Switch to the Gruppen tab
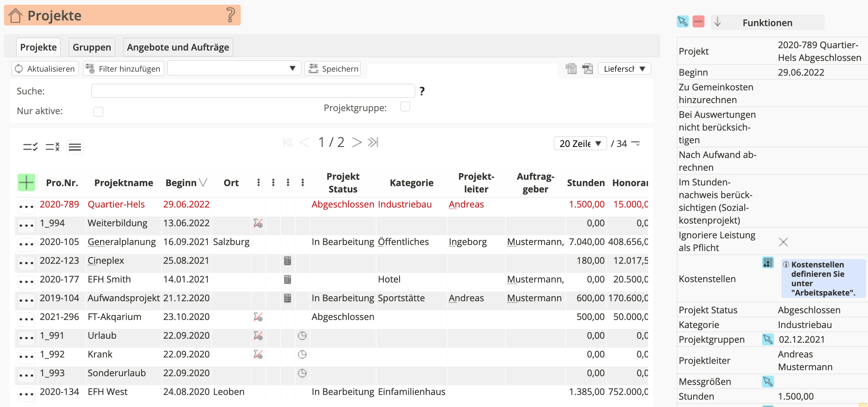Screen dimensions: 868x407 92,47
